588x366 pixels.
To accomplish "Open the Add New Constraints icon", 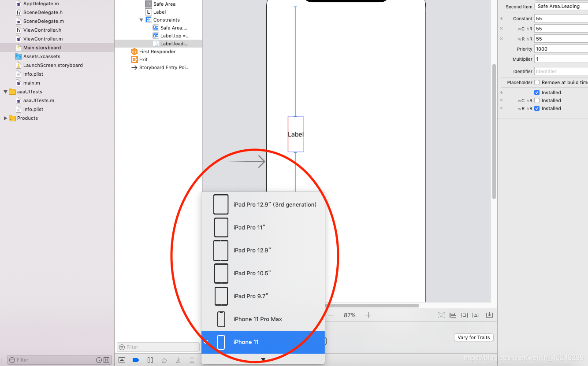I will [464, 315].
